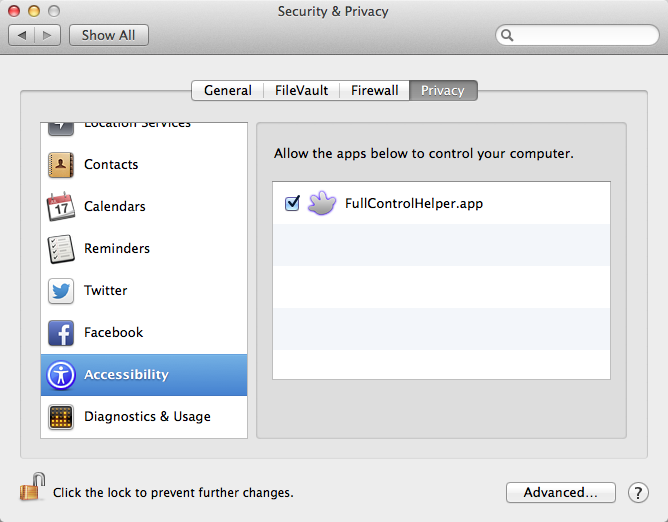Screen dimensions: 668x522
Task: Open the FileVault tab
Action: tap(301, 90)
